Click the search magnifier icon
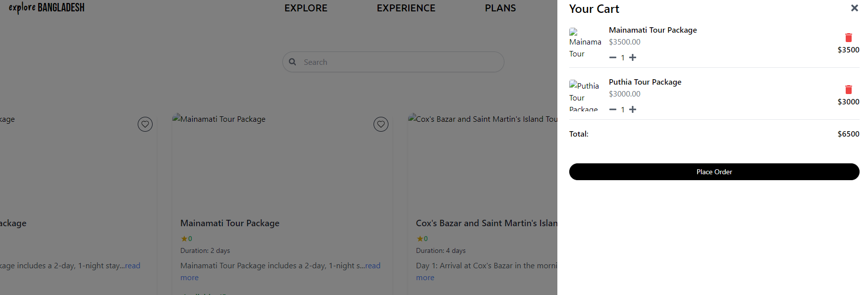Viewport: 868px width, 295px height. [x=293, y=62]
